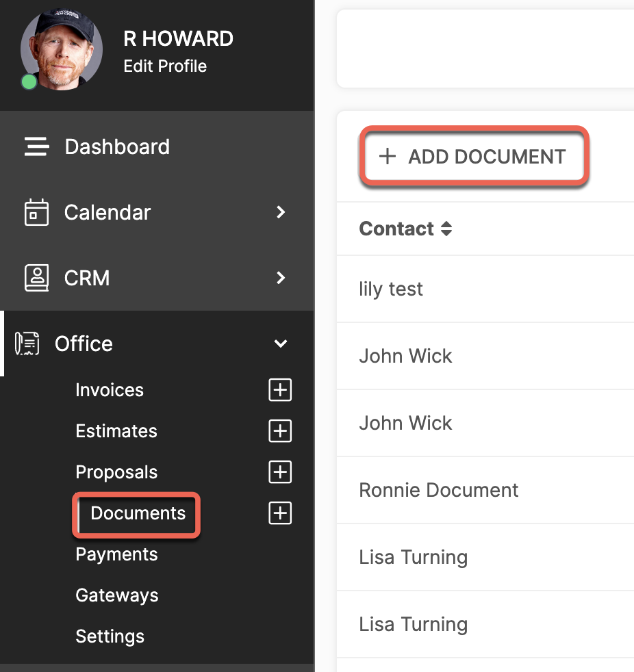Viewport: 634px width, 672px height.
Task: Open the Payments submenu item
Action: coord(116,554)
